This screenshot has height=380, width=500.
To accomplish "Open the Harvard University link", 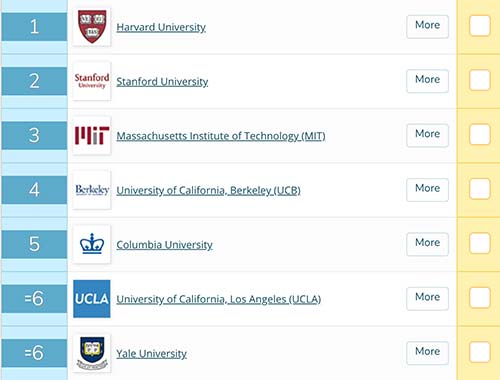I will click(161, 27).
